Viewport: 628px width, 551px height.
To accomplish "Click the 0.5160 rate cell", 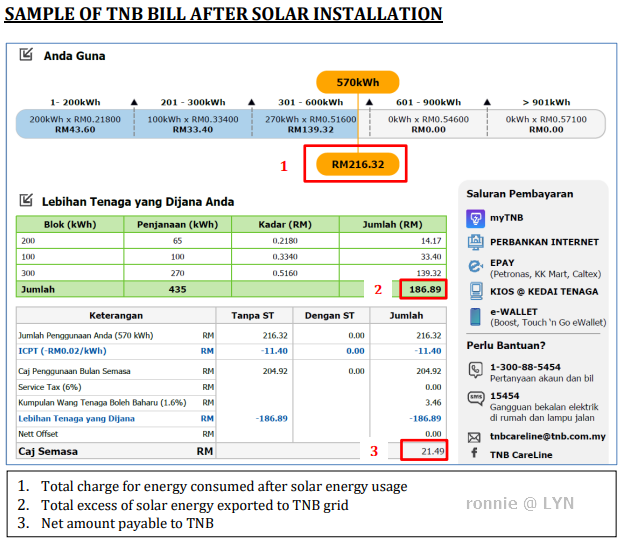I will (x=285, y=273).
